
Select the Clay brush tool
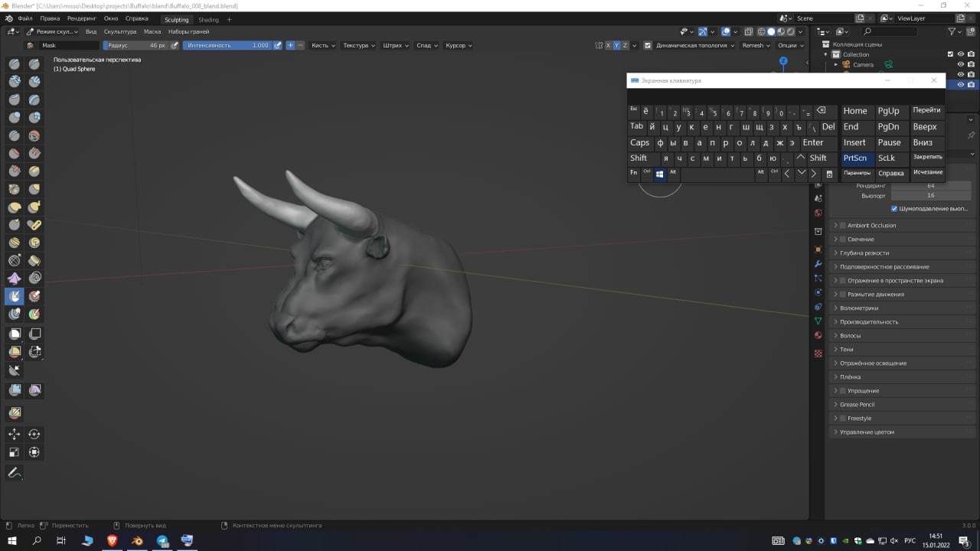15,81
